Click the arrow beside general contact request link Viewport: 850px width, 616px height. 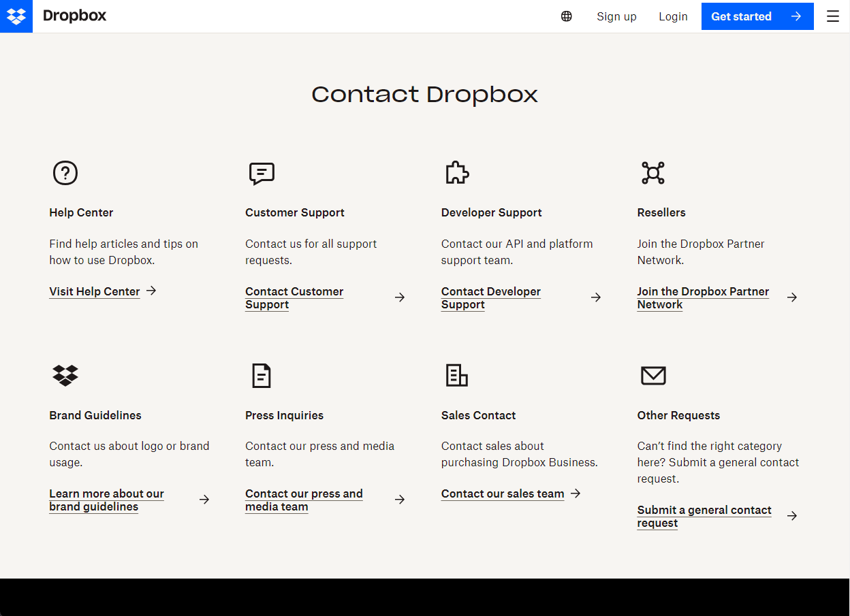(792, 516)
